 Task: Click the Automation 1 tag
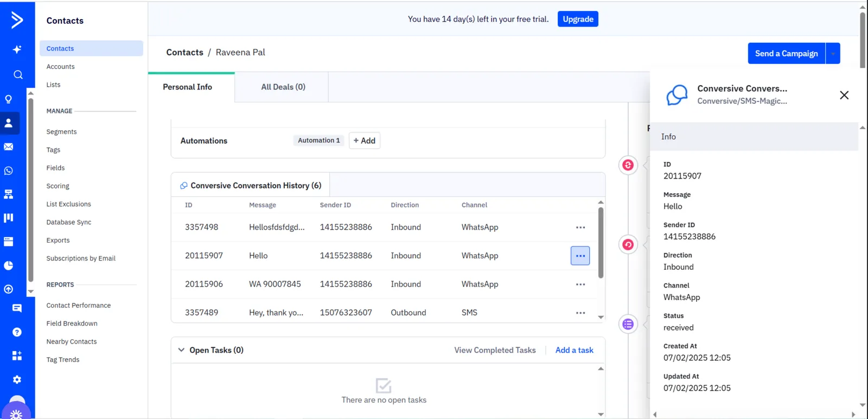[319, 141]
